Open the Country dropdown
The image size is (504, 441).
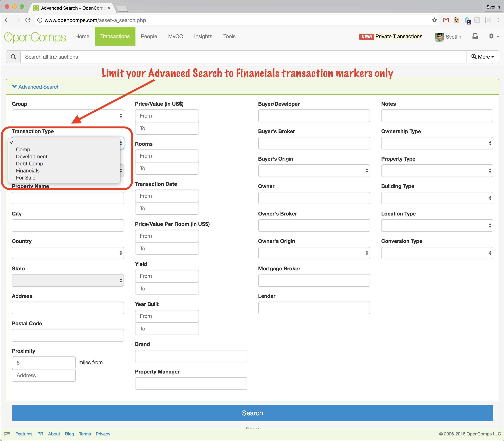68,253
